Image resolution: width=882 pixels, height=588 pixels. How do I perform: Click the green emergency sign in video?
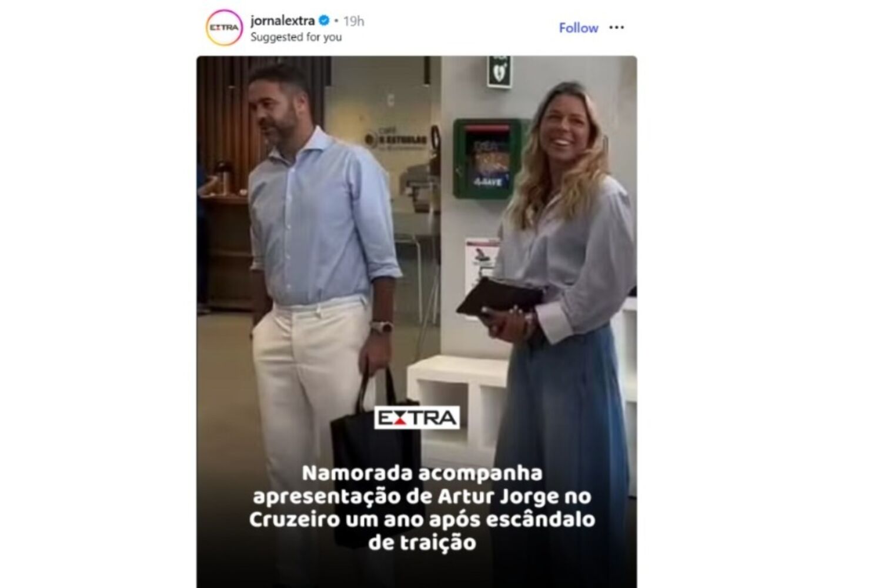coord(499,72)
